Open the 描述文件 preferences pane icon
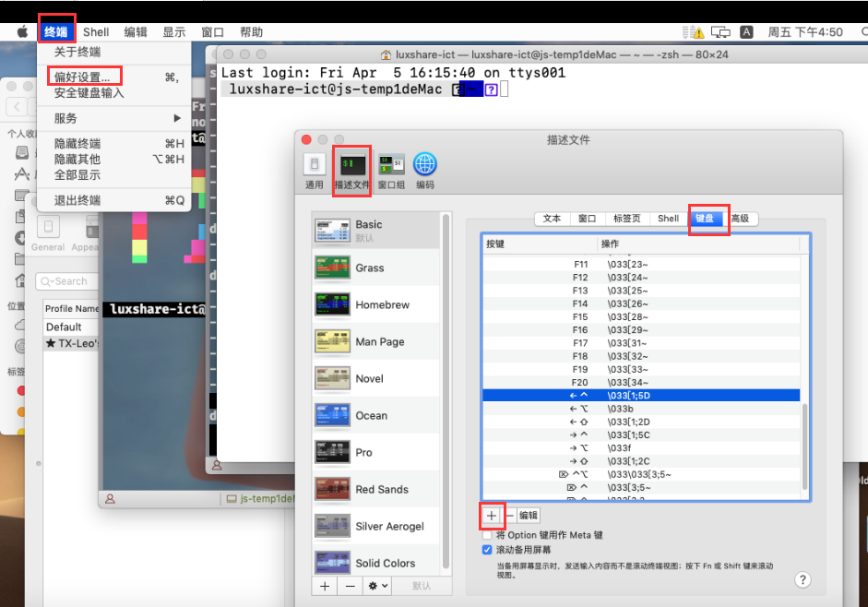 click(352, 172)
